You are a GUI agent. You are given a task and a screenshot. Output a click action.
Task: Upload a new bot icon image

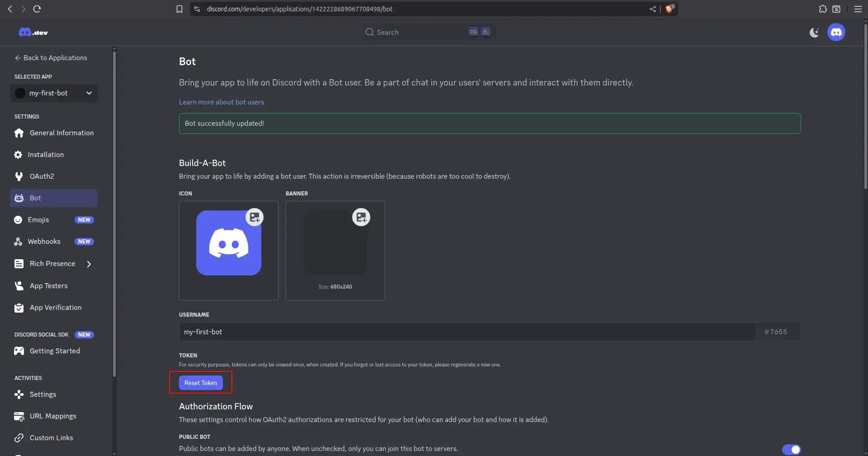coord(255,218)
